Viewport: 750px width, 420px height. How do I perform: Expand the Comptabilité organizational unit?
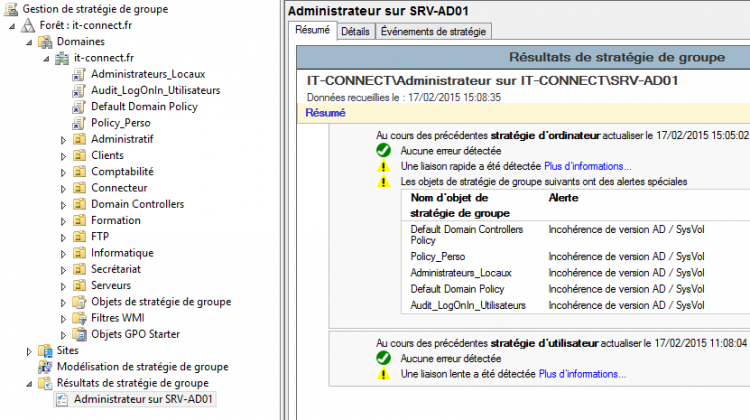(63, 173)
